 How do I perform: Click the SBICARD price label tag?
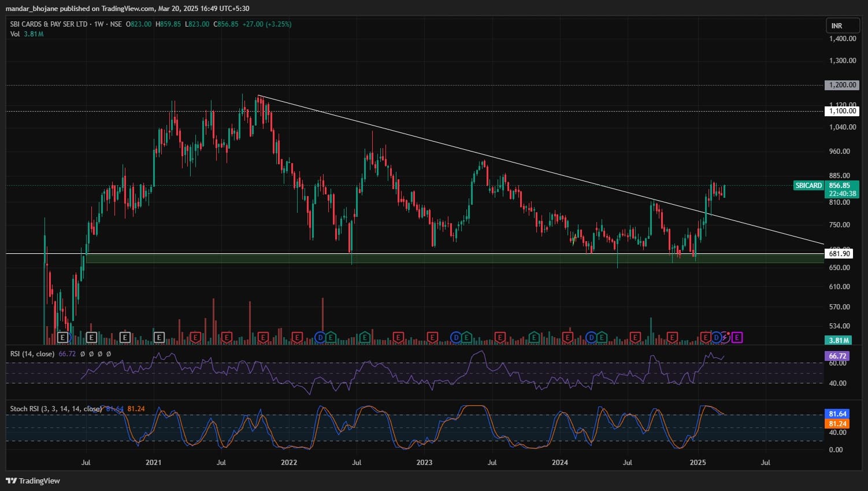click(x=808, y=186)
